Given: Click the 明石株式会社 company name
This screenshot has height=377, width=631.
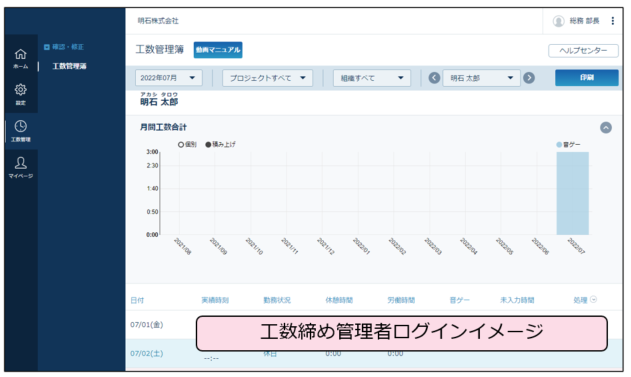Looking at the screenshot, I should (158, 21).
